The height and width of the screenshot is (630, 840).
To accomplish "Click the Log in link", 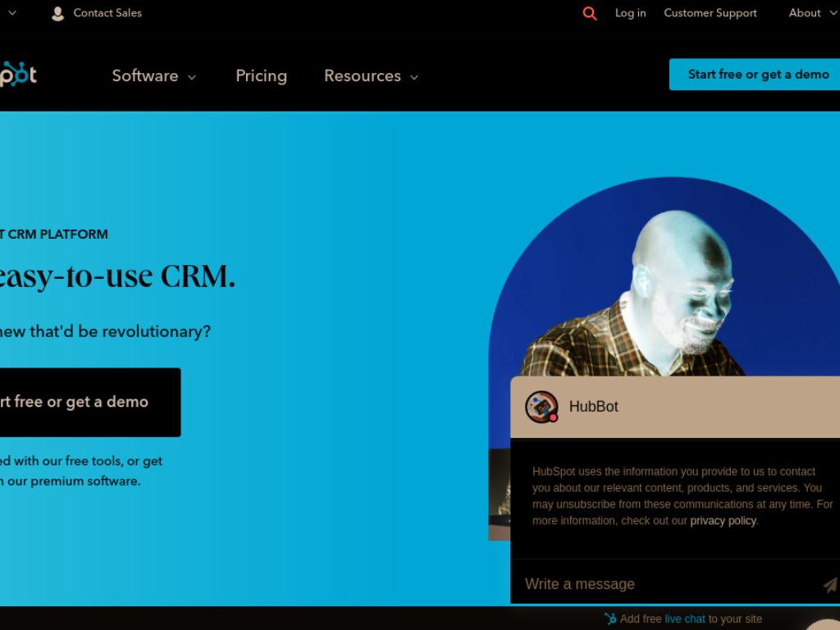I will [x=631, y=13].
